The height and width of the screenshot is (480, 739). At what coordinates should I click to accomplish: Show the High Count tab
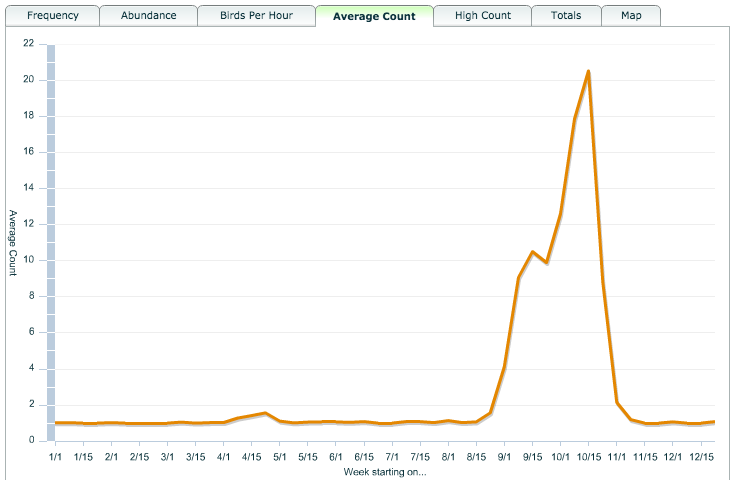tap(482, 16)
